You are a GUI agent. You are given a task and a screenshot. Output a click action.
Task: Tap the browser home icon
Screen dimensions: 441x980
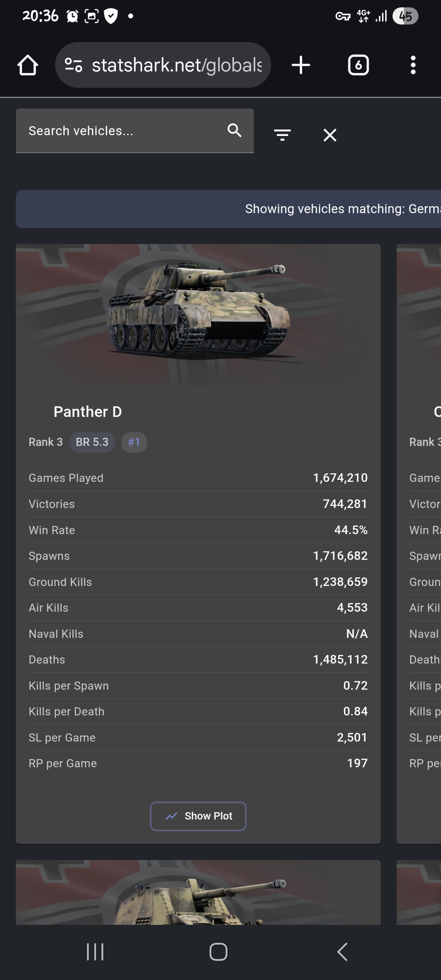coord(28,65)
